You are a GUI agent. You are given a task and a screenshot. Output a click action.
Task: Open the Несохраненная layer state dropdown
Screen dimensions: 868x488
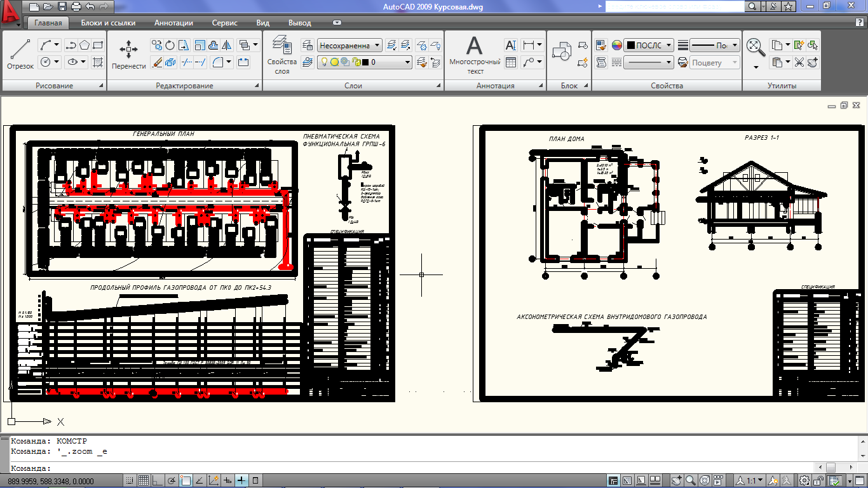[x=349, y=45]
